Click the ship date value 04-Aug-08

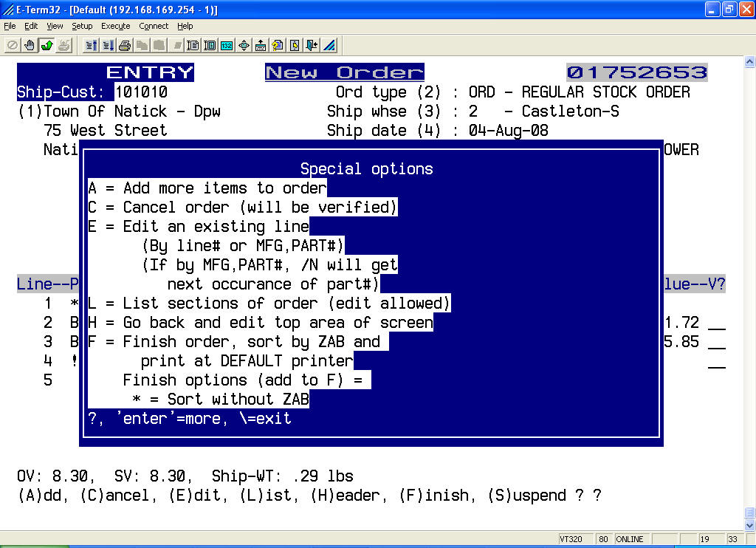tap(508, 130)
